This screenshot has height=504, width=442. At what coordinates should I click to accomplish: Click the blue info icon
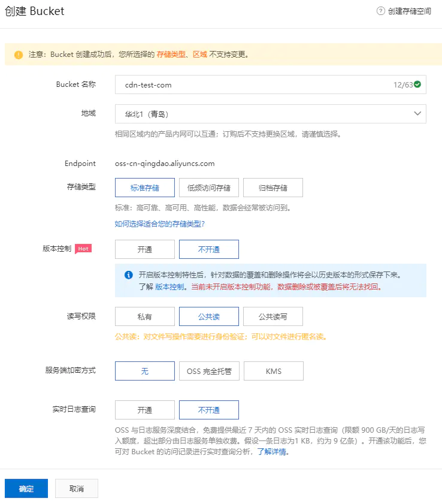(x=128, y=275)
